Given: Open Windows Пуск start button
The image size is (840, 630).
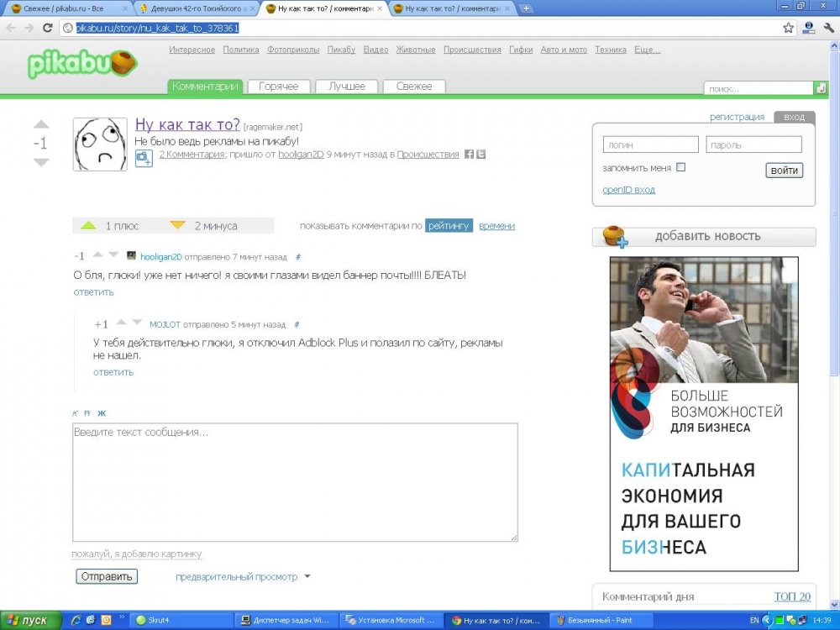Looking at the screenshot, I should coord(30,621).
